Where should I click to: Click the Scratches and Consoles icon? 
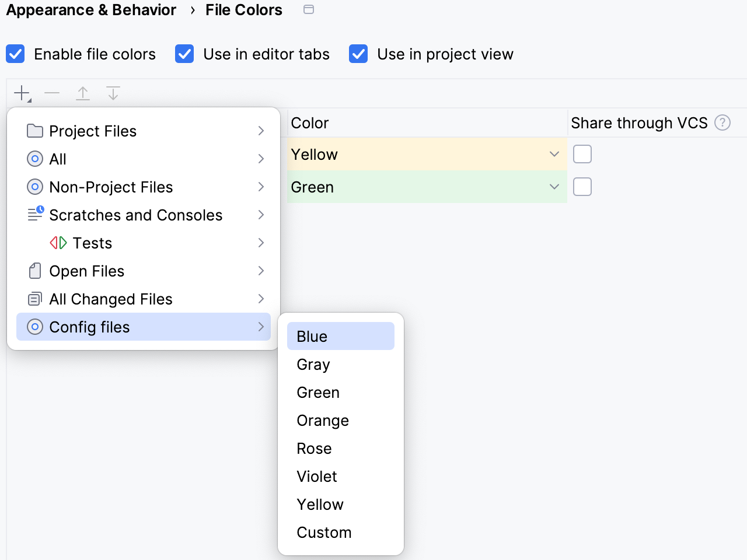(35, 215)
